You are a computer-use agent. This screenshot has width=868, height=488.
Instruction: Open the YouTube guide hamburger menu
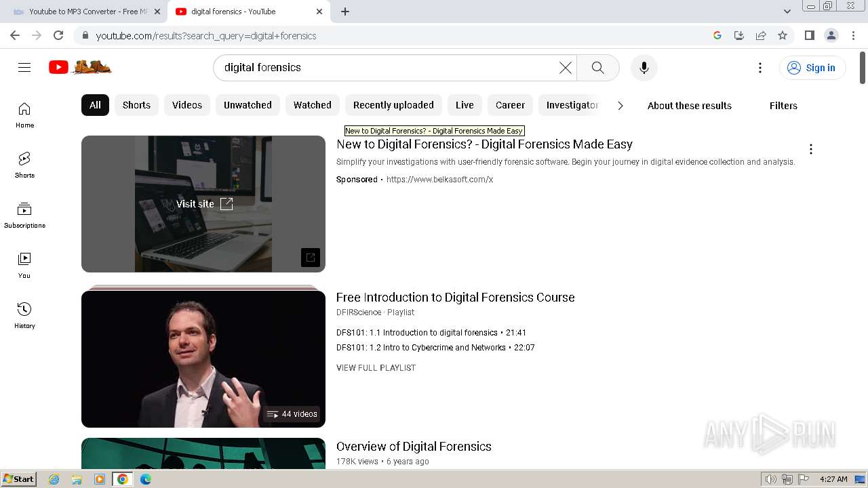point(24,68)
